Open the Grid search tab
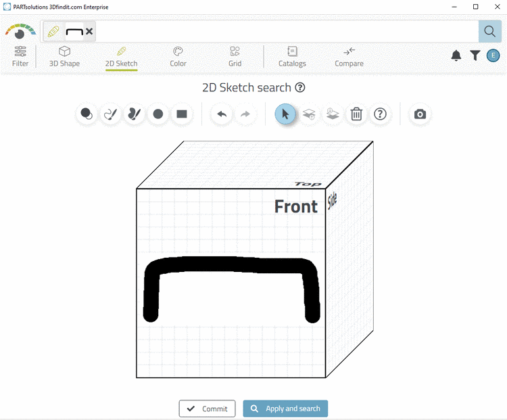Image resolution: width=507 pixels, height=420 pixels. point(235,56)
